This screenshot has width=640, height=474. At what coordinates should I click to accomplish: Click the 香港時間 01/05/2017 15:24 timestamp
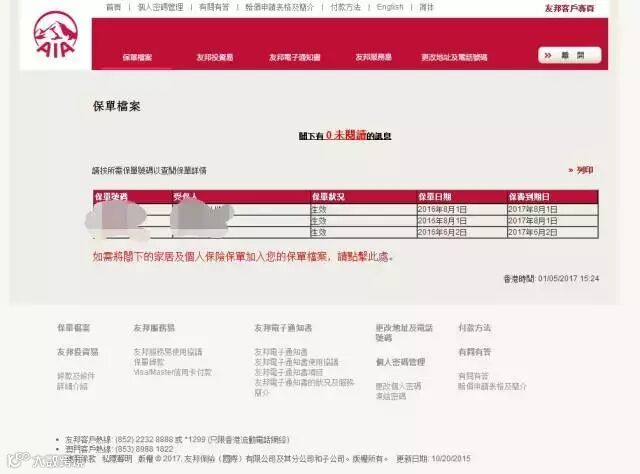[551, 278]
